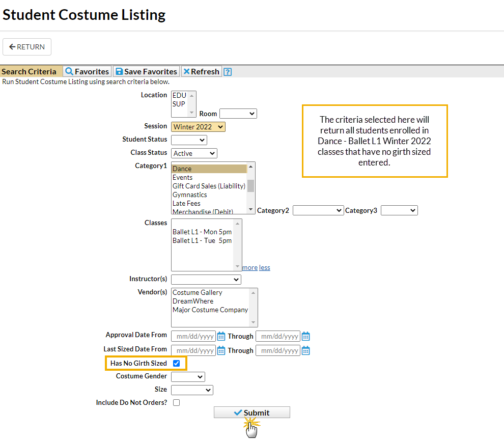Image resolution: width=504 pixels, height=440 pixels.
Task: Open the Costume Gender dropdown
Action: click(x=188, y=377)
